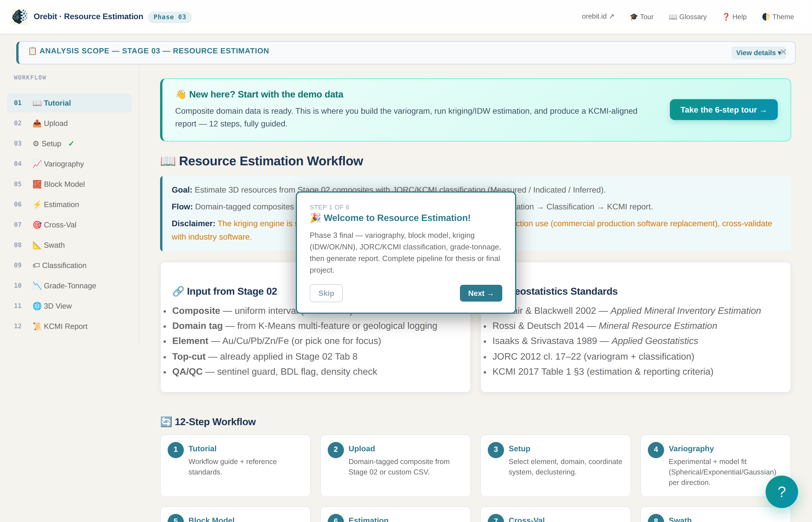Click the Phase 03 badge
The width and height of the screenshot is (812, 522).
pos(170,17)
